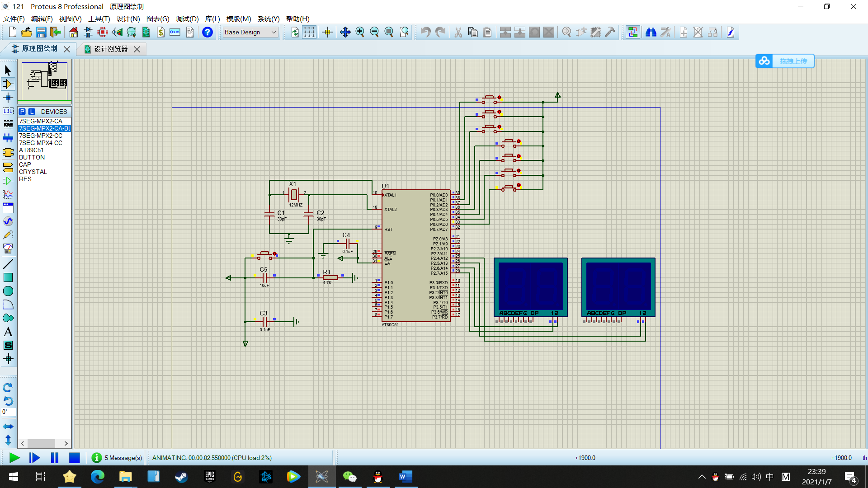The image size is (868, 488).
Task: Open the 编辑(E) menu
Action: (42, 19)
